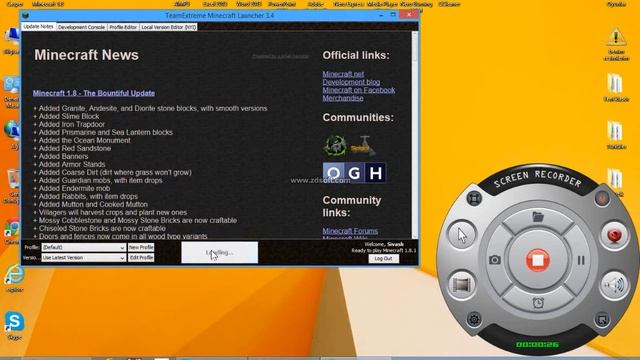Open the Minecraft Forums link
This screenshot has width=640, height=360.
pyautogui.click(x=350, y=231)
